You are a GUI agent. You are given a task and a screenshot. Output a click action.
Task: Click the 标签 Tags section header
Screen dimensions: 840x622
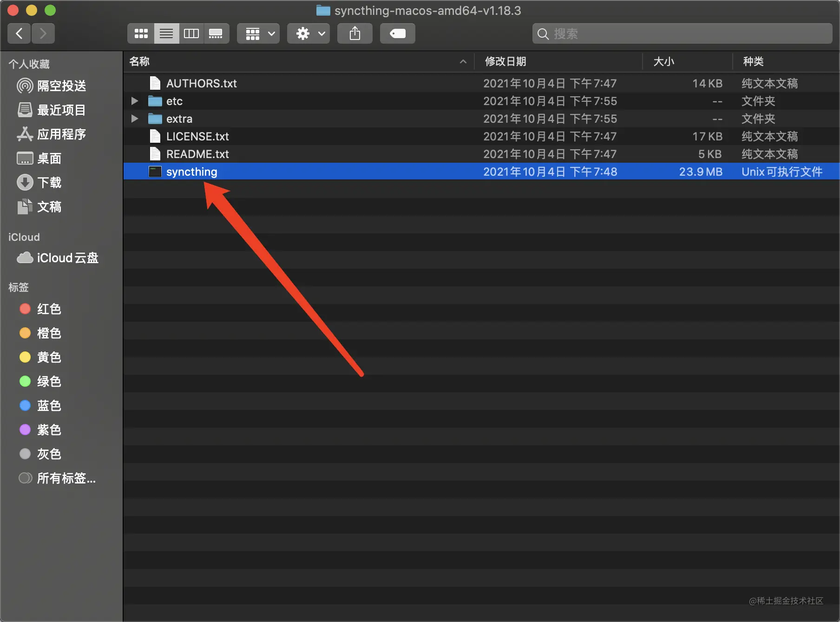pos(19,287)
